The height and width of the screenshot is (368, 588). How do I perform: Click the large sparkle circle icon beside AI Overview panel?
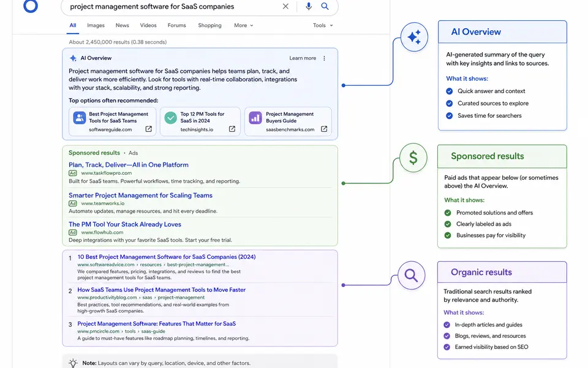pos(414,37)
